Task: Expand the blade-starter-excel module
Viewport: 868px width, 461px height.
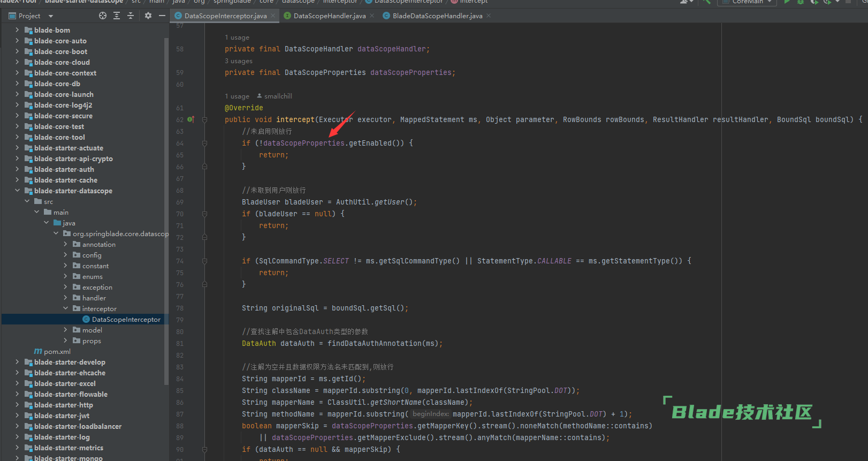Action: pos(17,383)
